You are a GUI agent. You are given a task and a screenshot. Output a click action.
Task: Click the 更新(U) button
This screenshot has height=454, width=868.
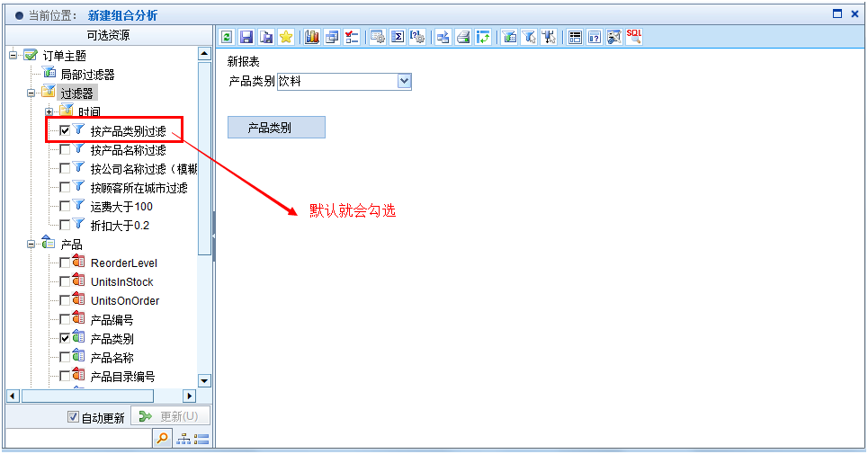click(x=171, y=416)
